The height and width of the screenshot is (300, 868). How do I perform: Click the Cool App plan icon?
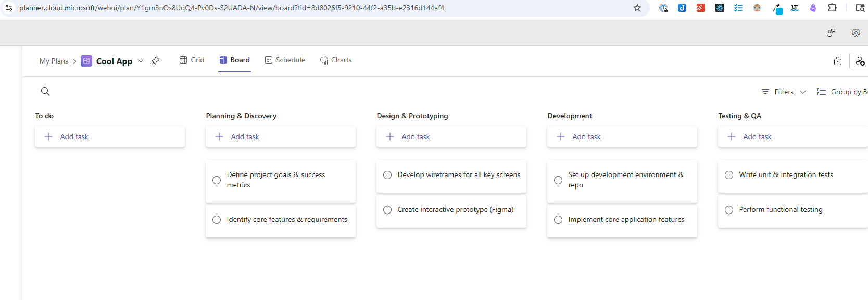coord(86,61)
